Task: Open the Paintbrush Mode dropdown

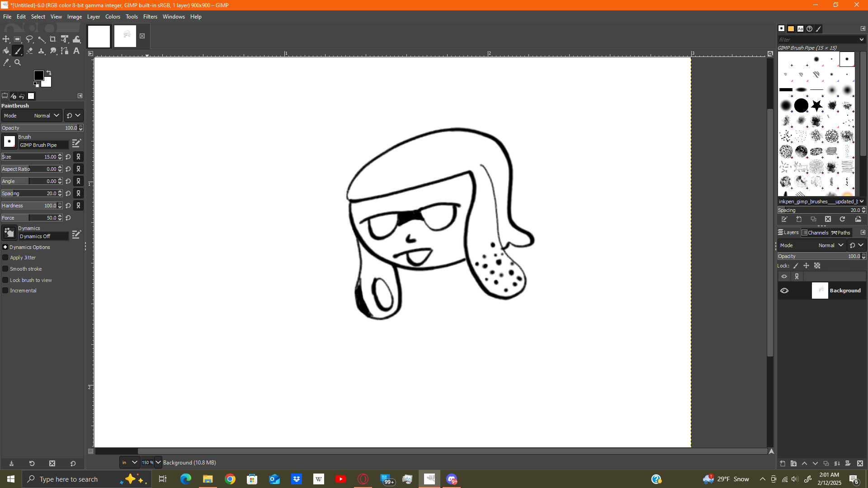Action: click(47, 116)
